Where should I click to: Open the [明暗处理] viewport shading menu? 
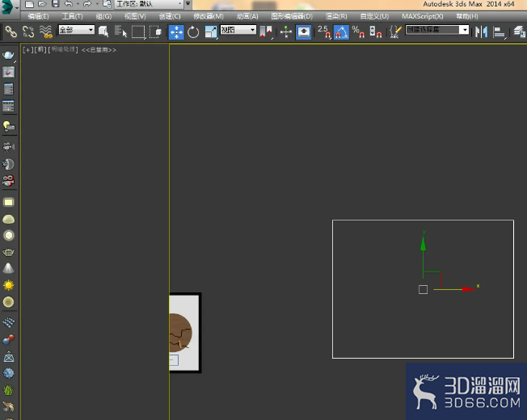point(63,50)
